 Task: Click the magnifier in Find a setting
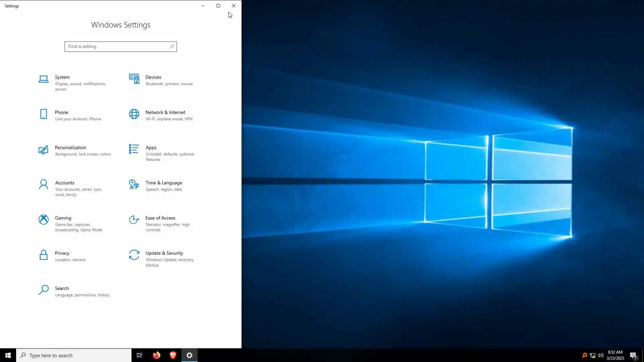[172, 47]
